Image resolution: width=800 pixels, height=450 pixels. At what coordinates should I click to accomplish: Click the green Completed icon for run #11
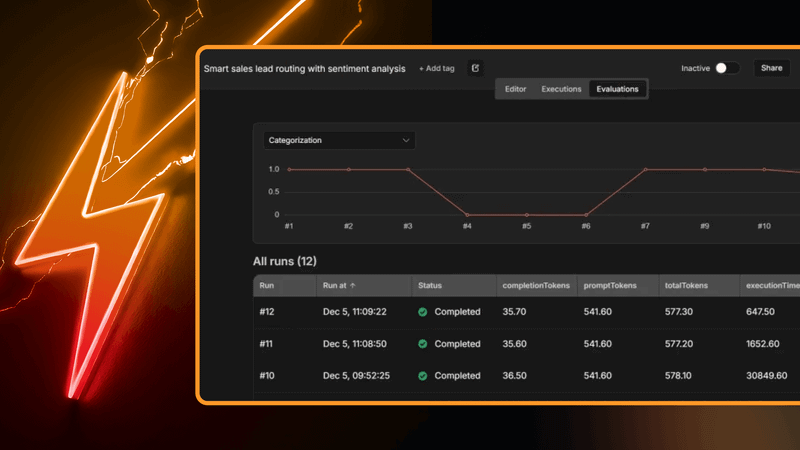point(422,344)
